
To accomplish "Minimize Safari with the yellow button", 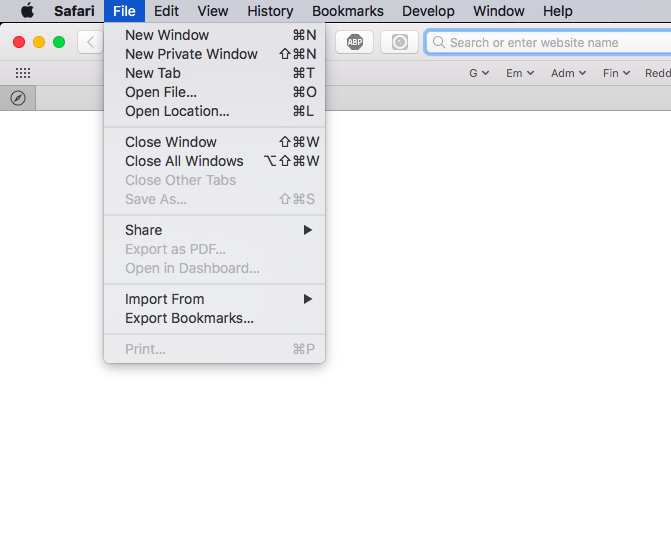I will (x=39, y=42).
